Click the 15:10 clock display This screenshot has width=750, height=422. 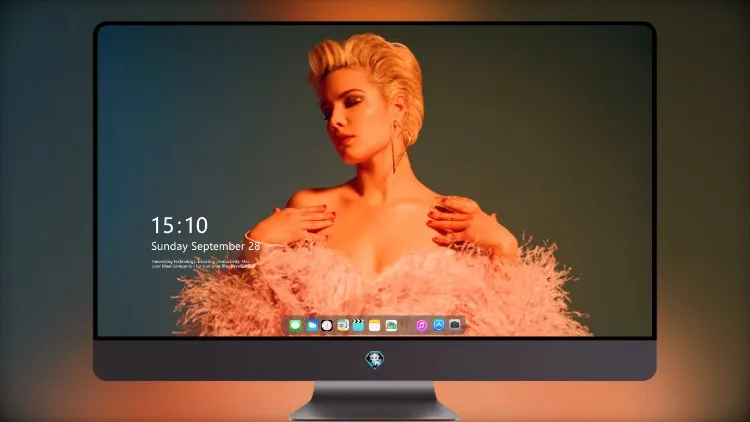tap(179, 225)
